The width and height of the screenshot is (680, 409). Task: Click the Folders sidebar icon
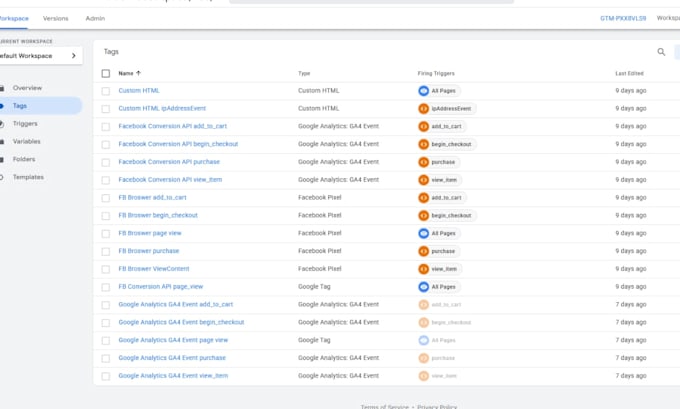click(2, 160)
